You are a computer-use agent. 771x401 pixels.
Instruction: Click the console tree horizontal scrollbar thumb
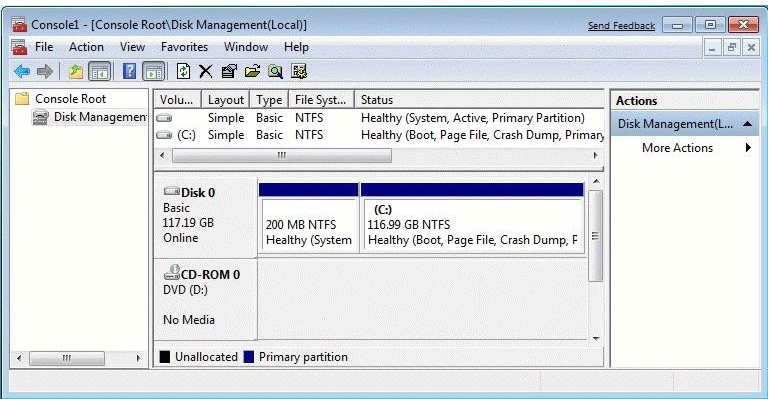click(67, 358)
